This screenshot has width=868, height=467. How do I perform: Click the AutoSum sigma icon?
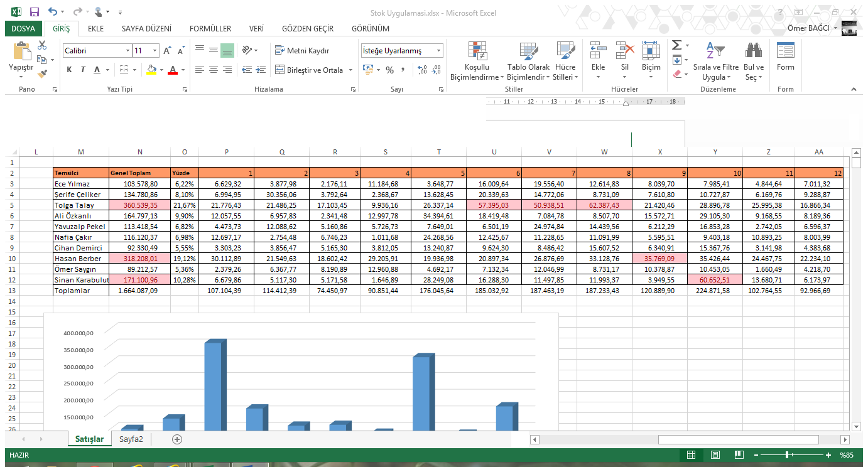pos(676,45)
